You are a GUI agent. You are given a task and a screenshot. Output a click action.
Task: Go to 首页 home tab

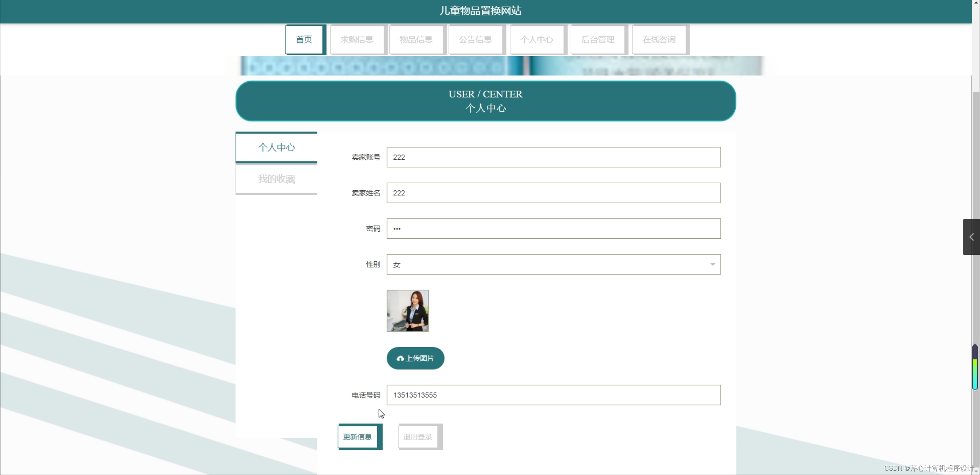(x=304, y=39)
